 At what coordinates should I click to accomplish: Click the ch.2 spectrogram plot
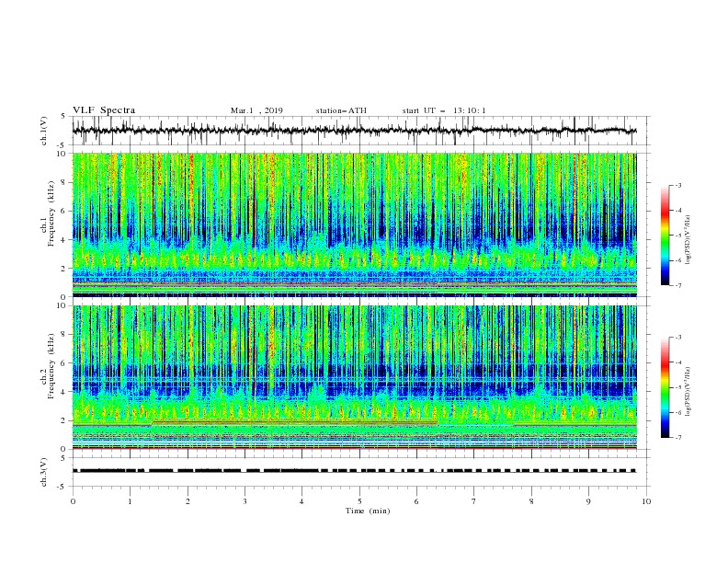point(355,377)
